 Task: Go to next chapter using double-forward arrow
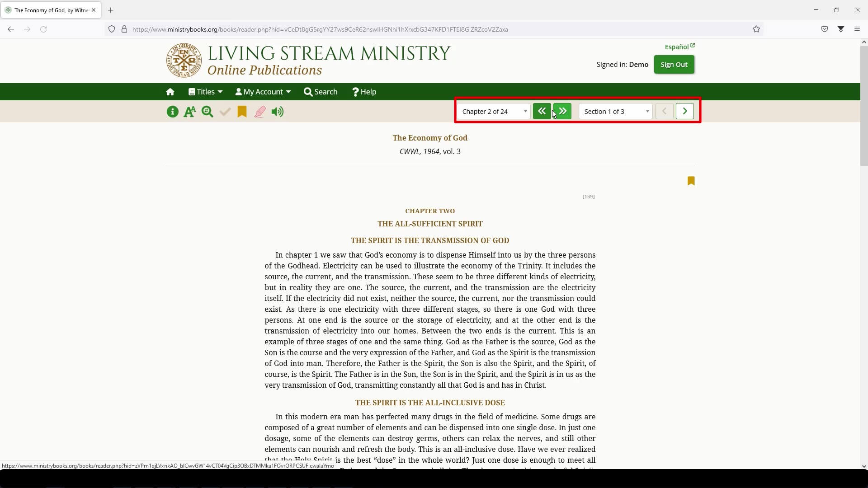[563, 112]
